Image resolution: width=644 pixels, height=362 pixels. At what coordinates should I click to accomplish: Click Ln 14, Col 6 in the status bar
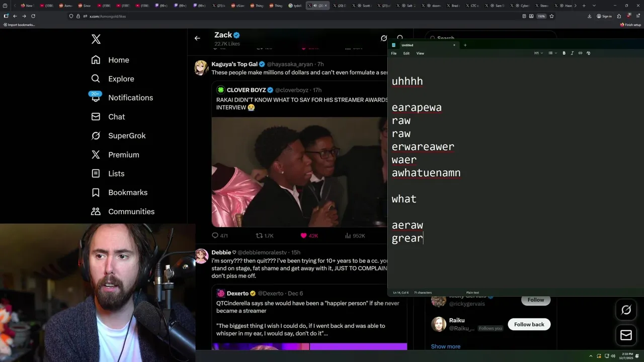[x=401, y=293]
